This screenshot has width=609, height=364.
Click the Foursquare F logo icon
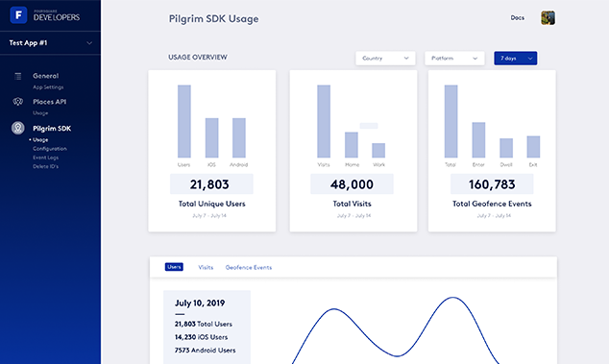click(x=18, y=15)
